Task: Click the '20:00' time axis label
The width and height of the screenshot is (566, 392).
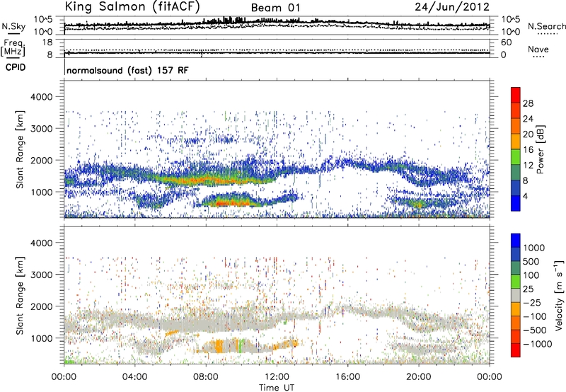Action: (x=419, y=377)
